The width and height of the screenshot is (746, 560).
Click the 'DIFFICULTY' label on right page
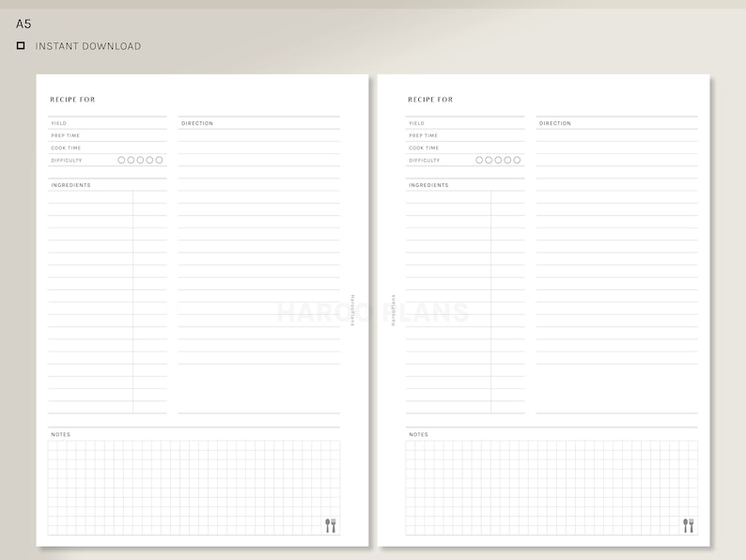pos(425,161)
